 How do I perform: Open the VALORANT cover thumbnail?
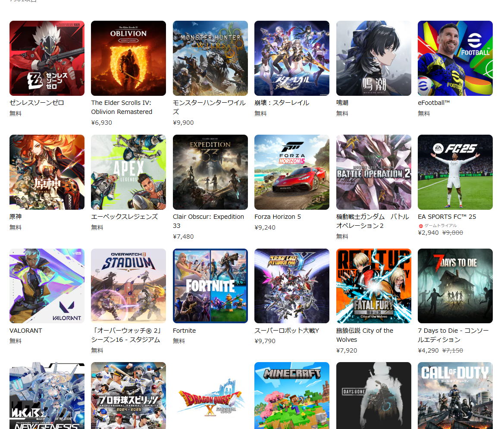47,286
